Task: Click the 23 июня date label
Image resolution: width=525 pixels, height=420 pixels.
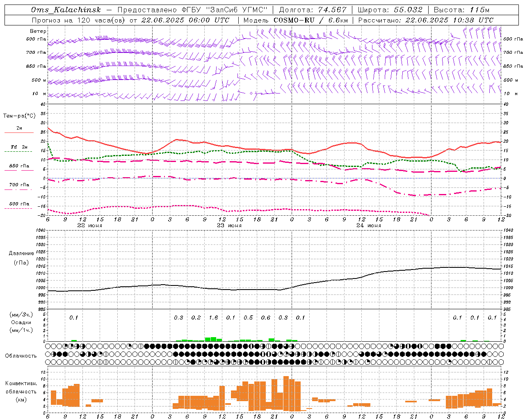Action: pyautogui.click(x=229, y=226)
